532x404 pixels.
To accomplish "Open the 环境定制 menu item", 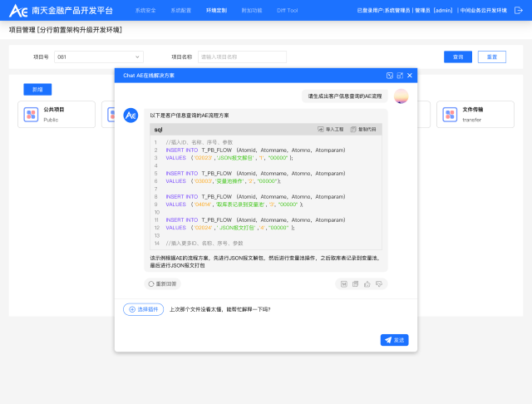I will pyautogui.click(x=216, y=10).
